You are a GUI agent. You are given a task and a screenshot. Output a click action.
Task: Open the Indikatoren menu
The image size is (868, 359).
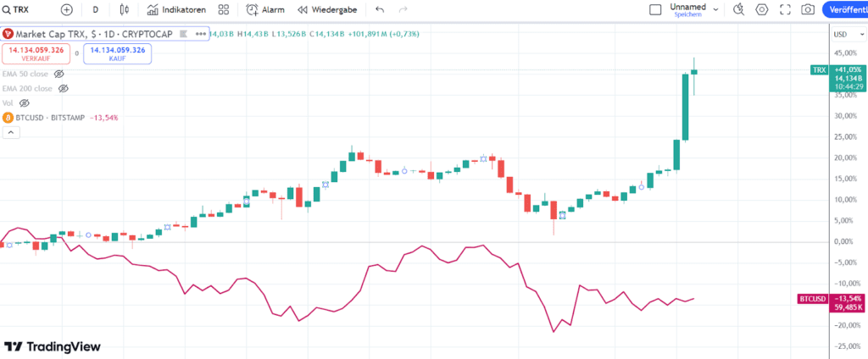(x=176, y=9)
